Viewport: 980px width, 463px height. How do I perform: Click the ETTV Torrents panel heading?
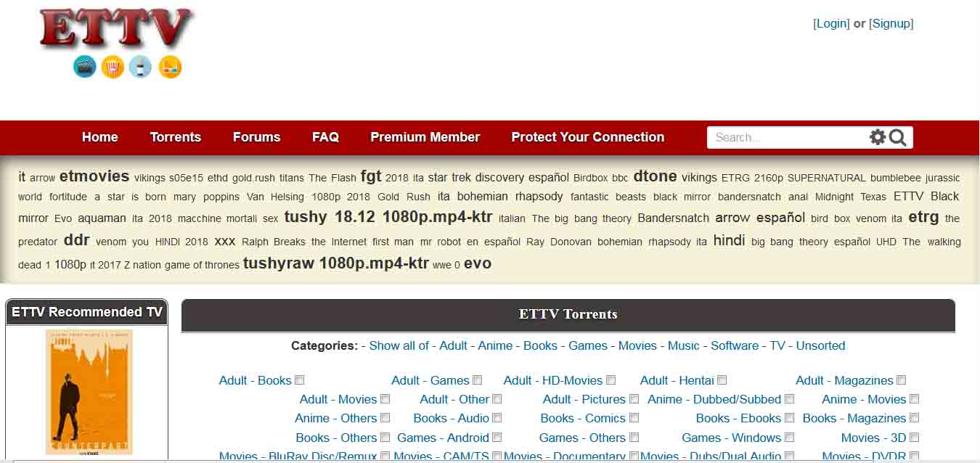pos(568,314)
